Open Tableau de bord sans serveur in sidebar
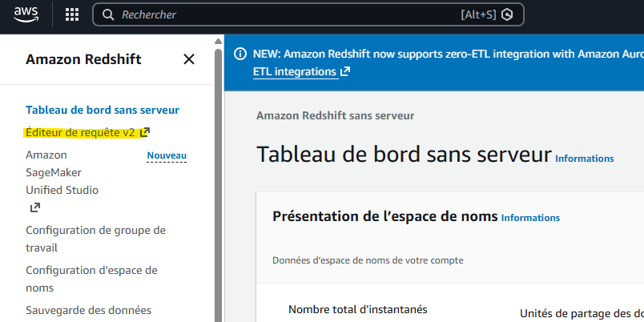The height and width of the screenshot is (322, 644). (103, 110)
